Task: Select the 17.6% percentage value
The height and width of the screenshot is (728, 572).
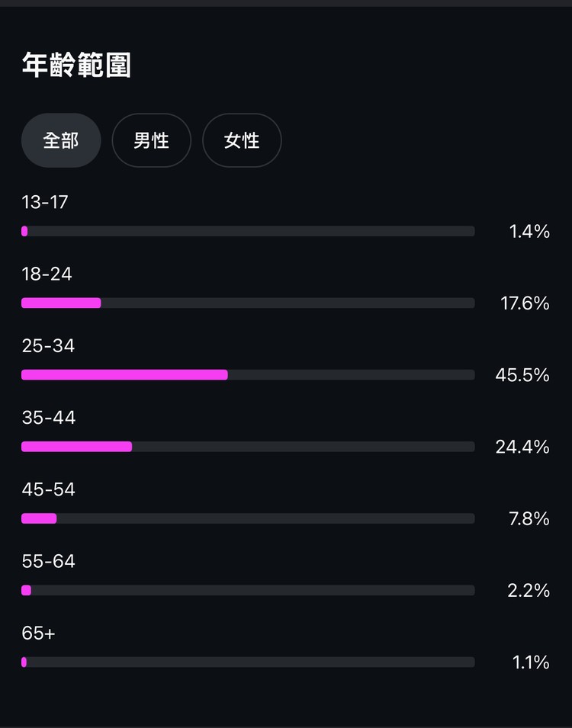Action: tap(525, 303)
